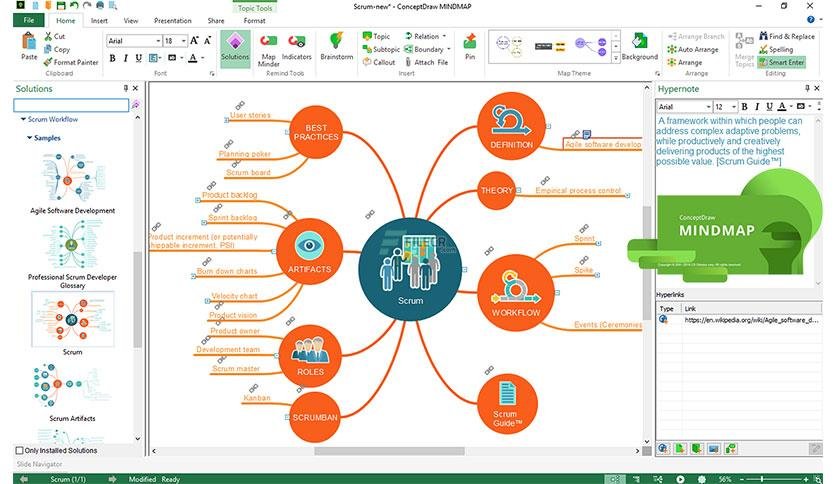Viewport: 836px width, 484px height.
Task: Open Find & Replace
Action: click(x=786, y=36)
